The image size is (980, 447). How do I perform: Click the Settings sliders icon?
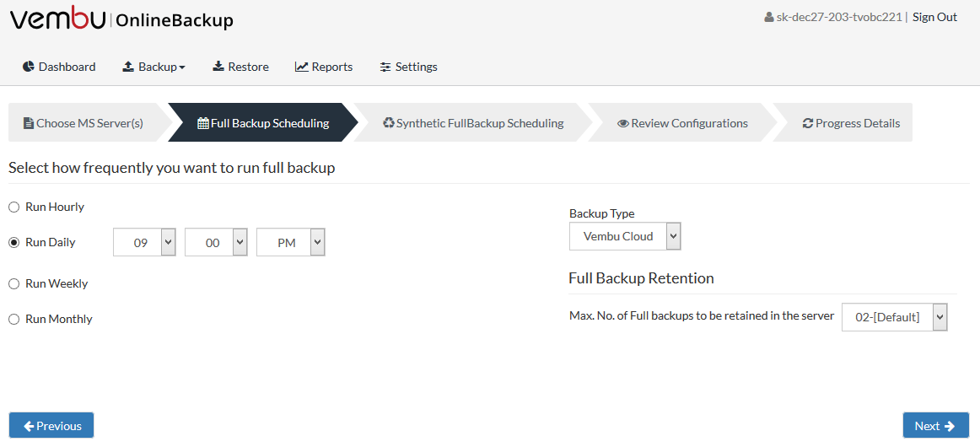click(x=385, y=67)
